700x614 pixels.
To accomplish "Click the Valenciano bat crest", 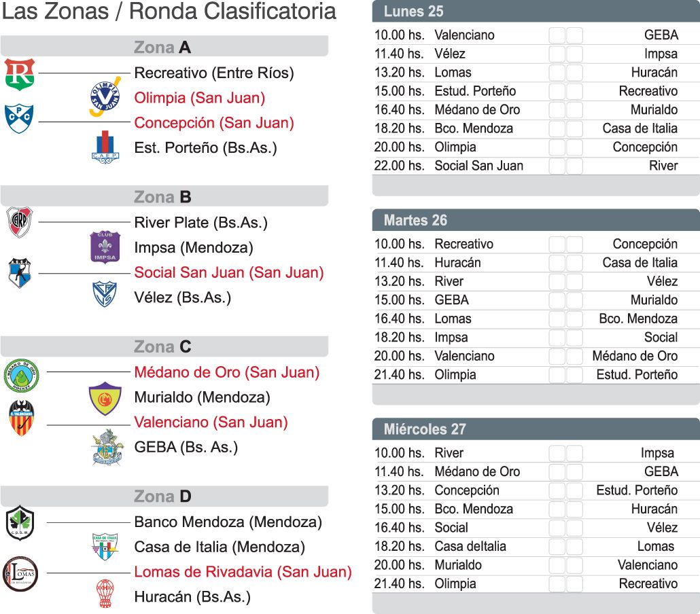I will pyautogui.click(x=21, y=417).
